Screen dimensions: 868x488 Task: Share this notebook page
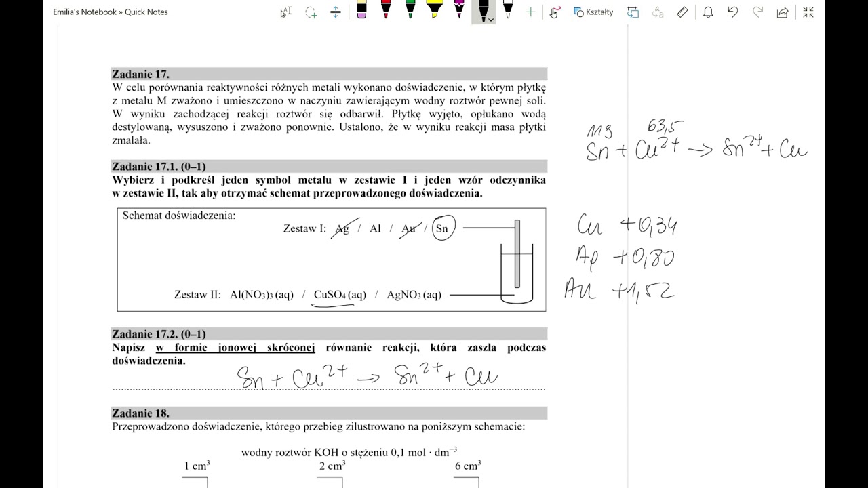783,12
